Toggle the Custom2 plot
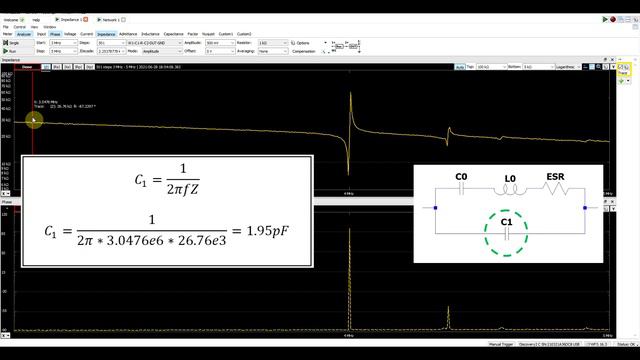 [244, 34]
